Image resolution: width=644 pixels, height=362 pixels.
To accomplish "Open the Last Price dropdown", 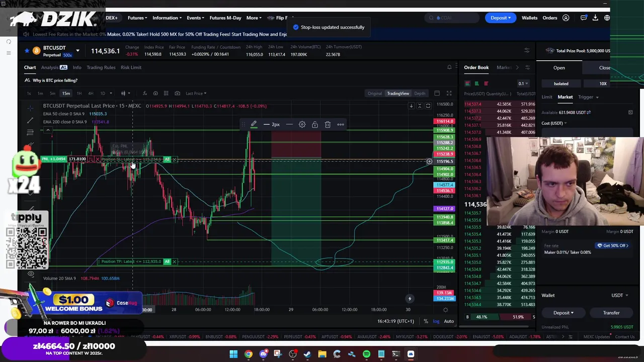I will [196, 93].
